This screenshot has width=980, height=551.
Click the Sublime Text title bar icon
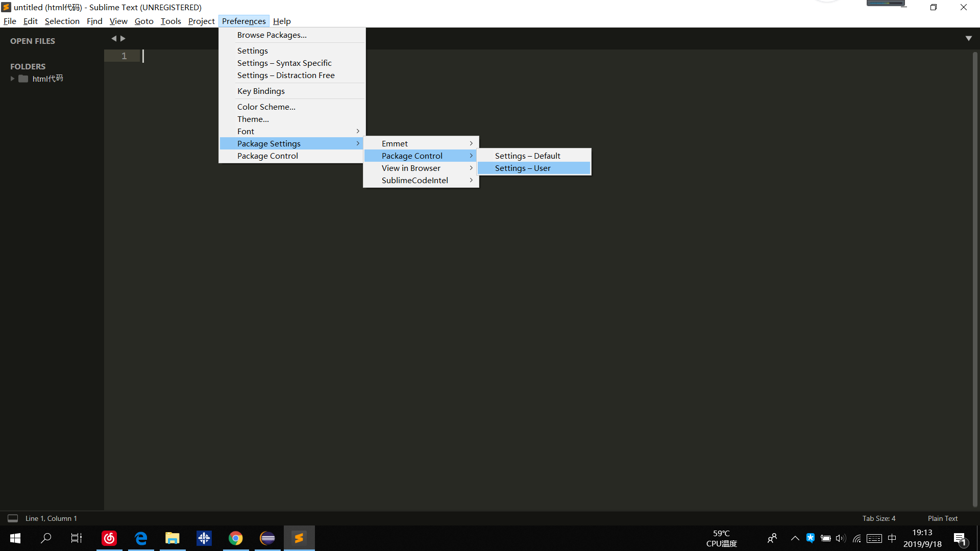[x=6, y=7]
